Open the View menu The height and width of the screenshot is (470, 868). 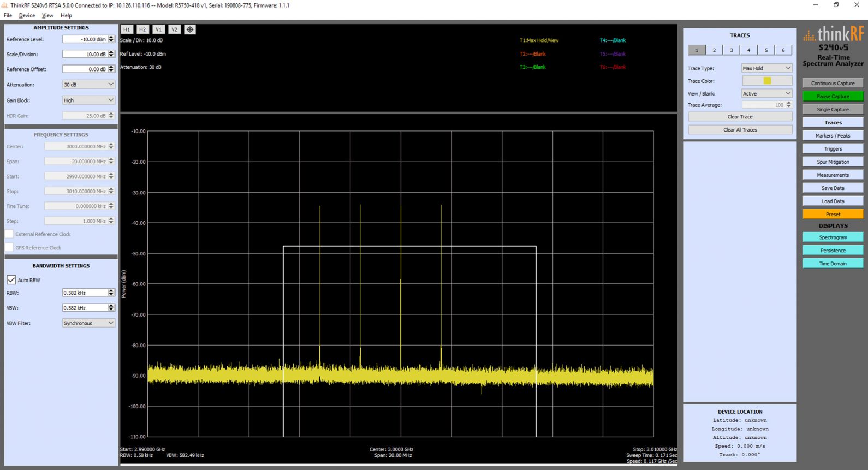coord(47,15)
